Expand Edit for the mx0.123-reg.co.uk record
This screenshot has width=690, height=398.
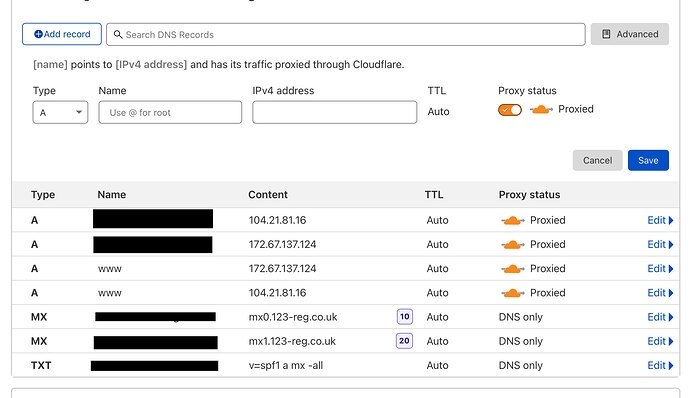pos(660,317)
